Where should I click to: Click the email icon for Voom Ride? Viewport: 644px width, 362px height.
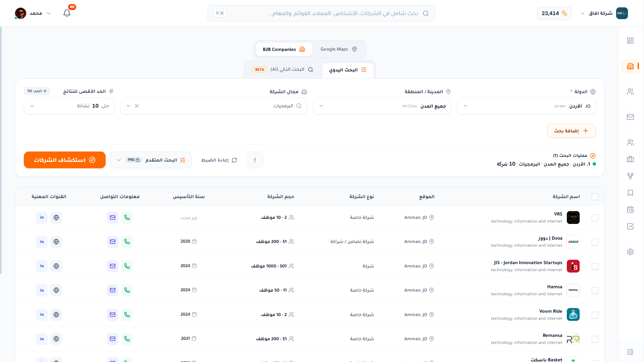[x=113, y=315]
